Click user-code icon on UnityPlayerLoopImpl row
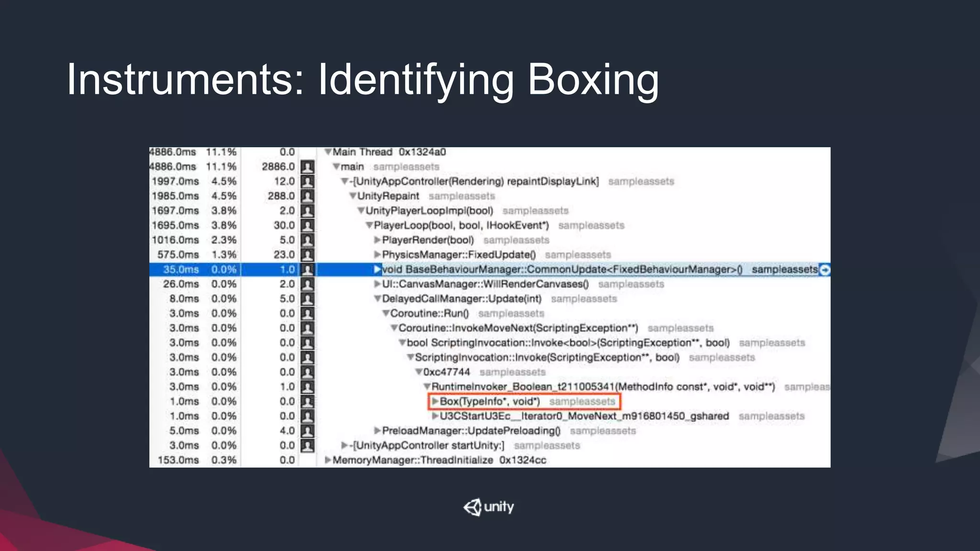The width and height of the screenshot is (980, 551). point(308,211)
